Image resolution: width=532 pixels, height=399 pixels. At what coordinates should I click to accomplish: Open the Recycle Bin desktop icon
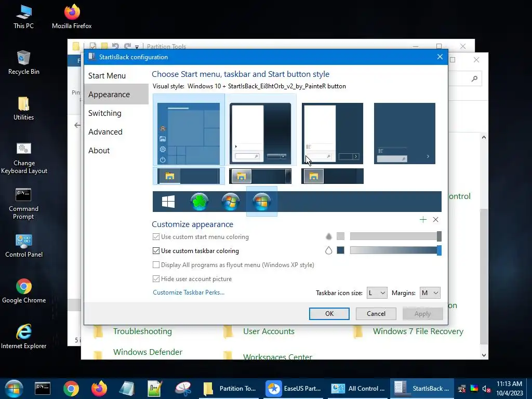(x=24, y=62)
